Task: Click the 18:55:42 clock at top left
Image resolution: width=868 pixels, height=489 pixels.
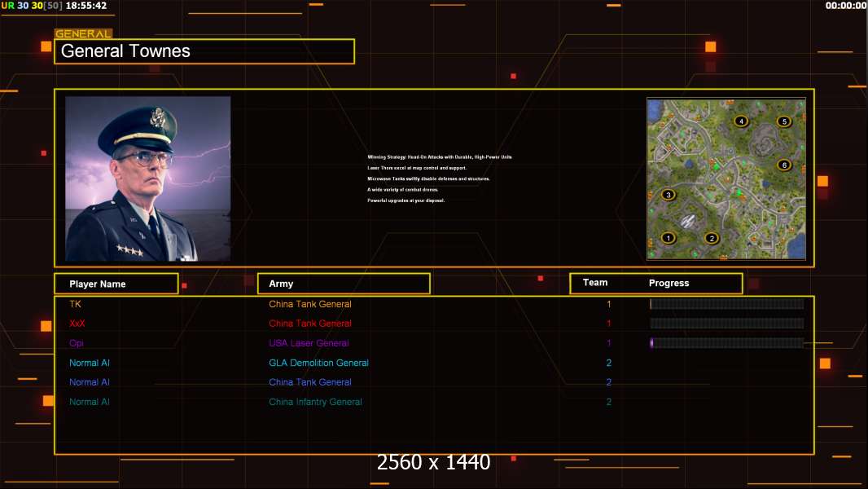Action: point(86,6)
